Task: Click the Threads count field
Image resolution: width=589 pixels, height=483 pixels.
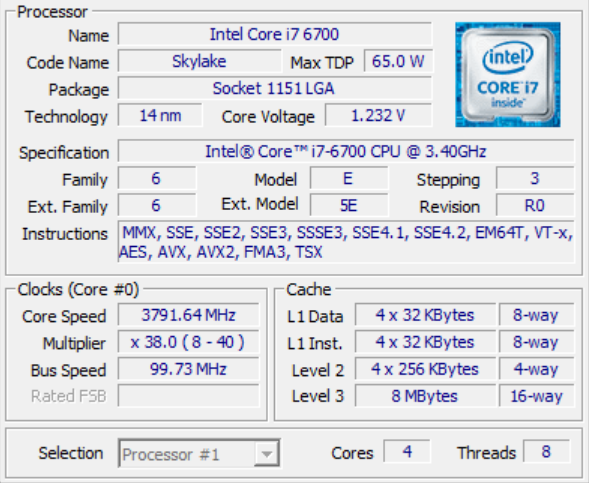Action: (x=546, y=451)
